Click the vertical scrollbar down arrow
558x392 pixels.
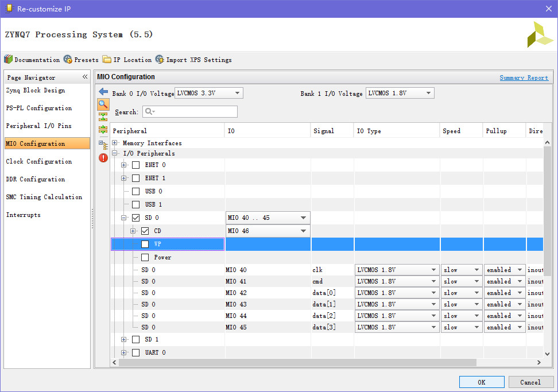(x=547, y=354)
